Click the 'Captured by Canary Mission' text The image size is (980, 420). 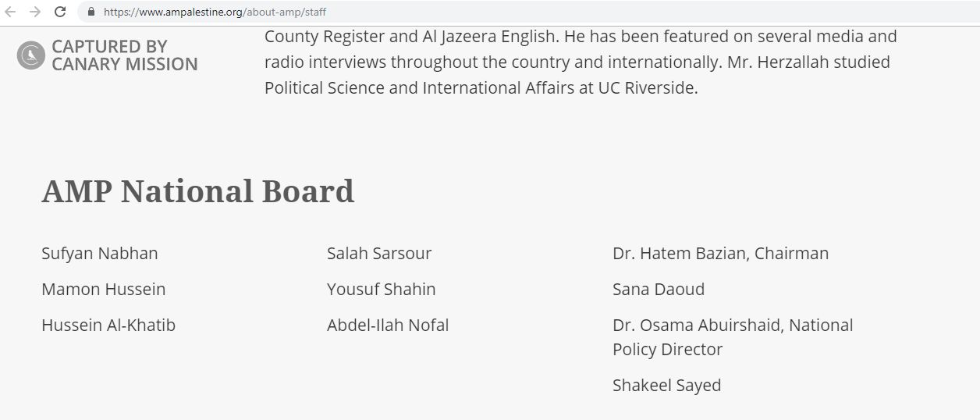click(x=124, y=55)
